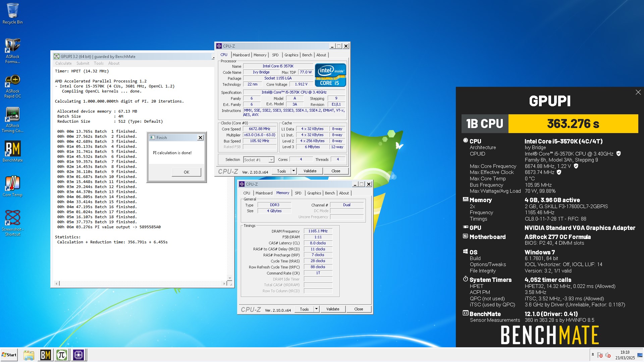Switch to Bench tab in lower CPU-Z
The image size is (644, 362).
point(330,193)
